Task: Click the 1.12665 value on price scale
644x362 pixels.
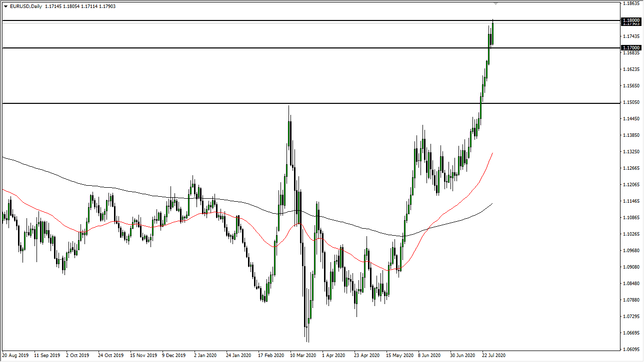Action: (632, 168)
